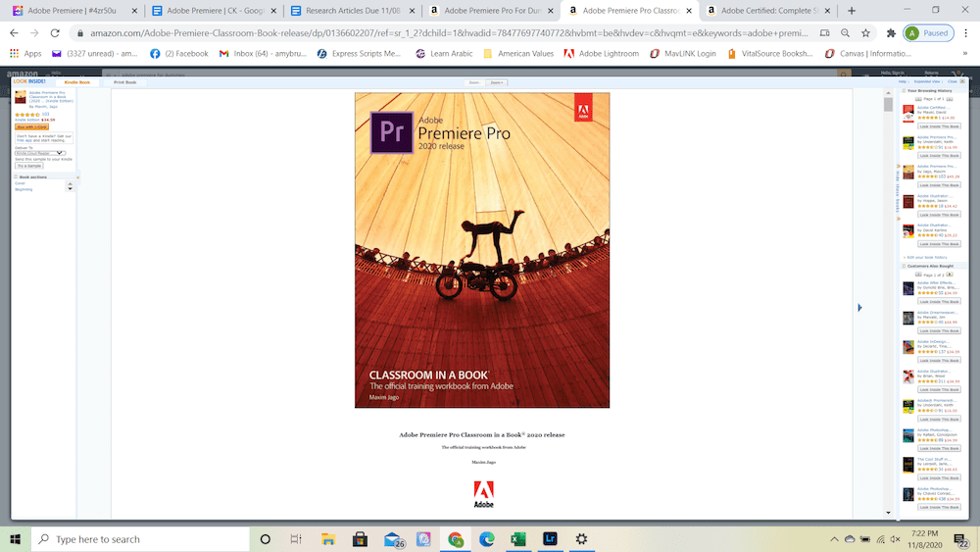This screenshot has width=980, height=552.
Task: Open the install app icon in address bar
Action: tap(824, 33)
